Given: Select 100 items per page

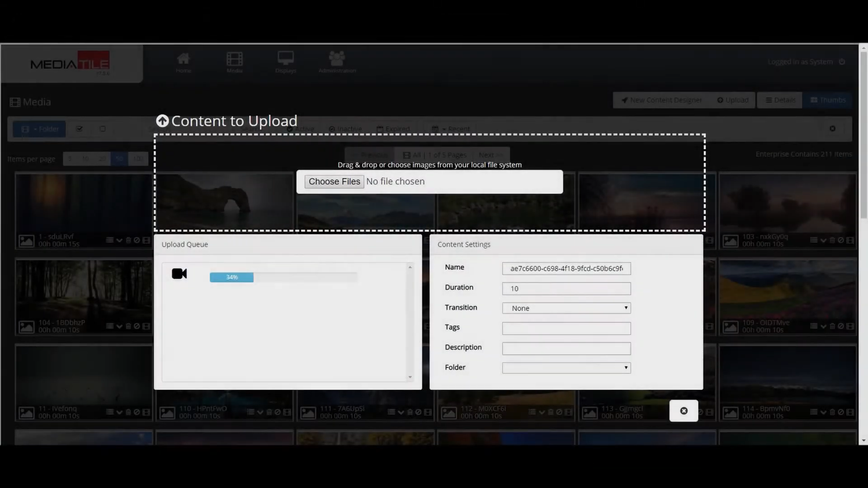Looking at the screenshot, I should [138, 159].
